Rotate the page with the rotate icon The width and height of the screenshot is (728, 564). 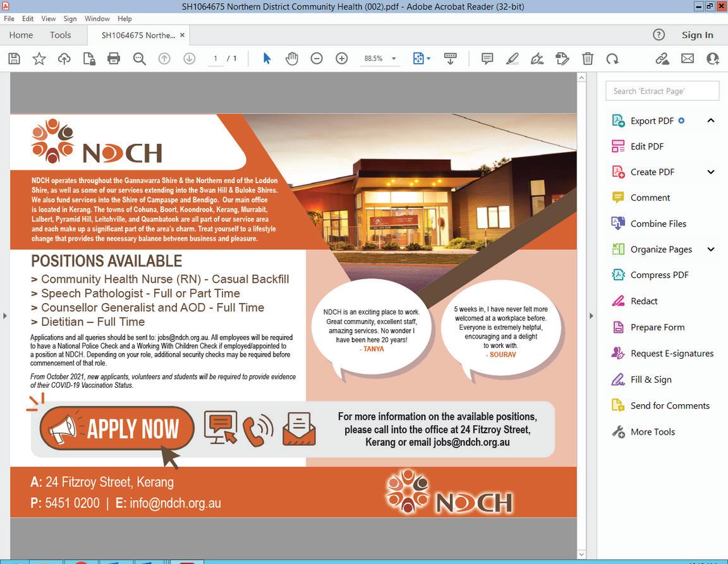click(612, 59)
